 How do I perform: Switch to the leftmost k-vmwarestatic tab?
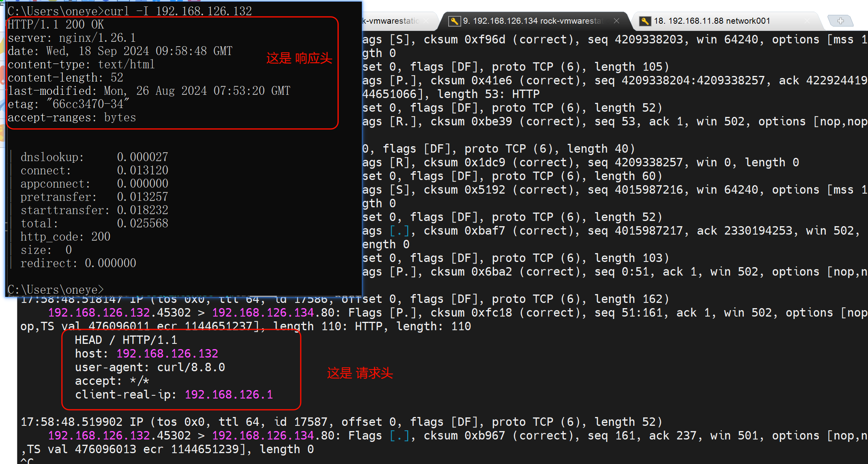click(390, 21)
